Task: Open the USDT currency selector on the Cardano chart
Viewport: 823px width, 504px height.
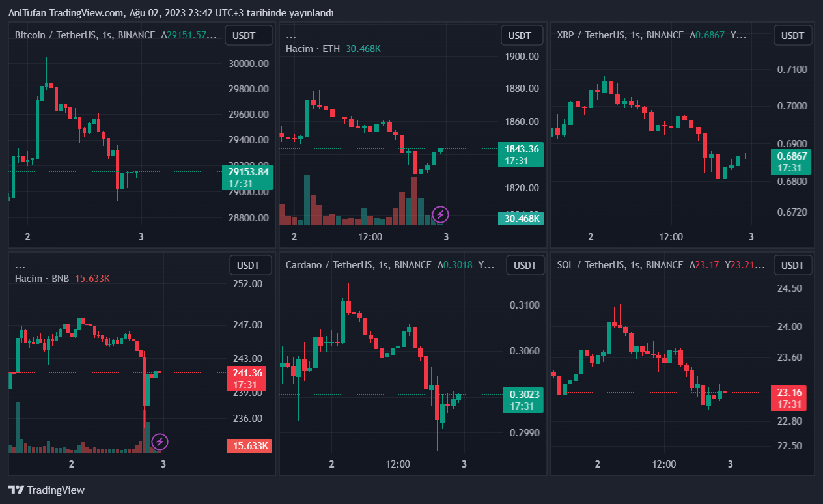Action: point(525,265)
